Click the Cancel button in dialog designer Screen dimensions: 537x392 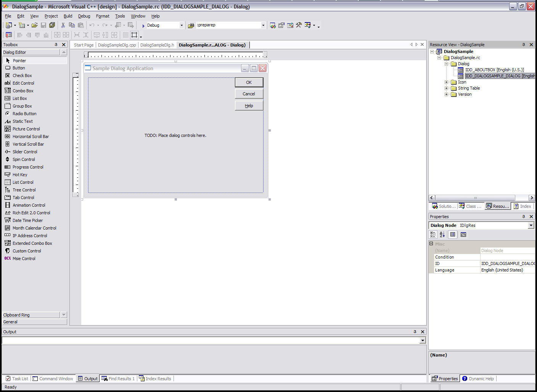pyautogui.click(x=249, y=94)
